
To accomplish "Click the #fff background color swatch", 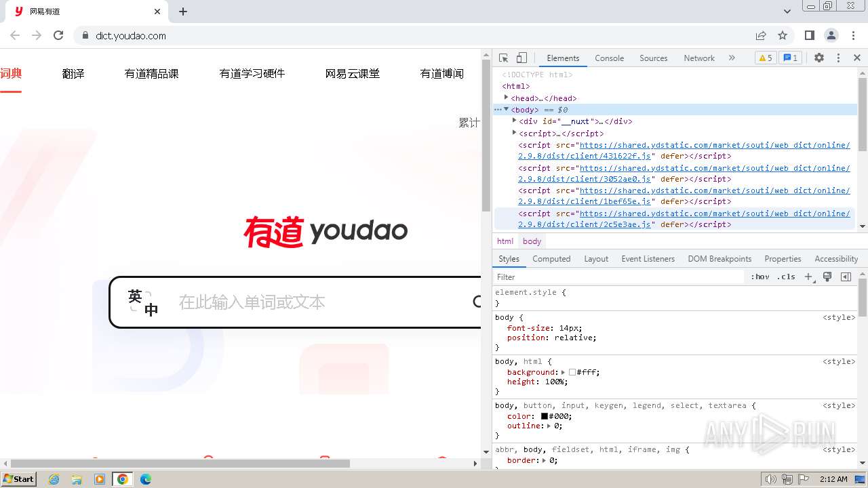I will [x=572, y=372].
